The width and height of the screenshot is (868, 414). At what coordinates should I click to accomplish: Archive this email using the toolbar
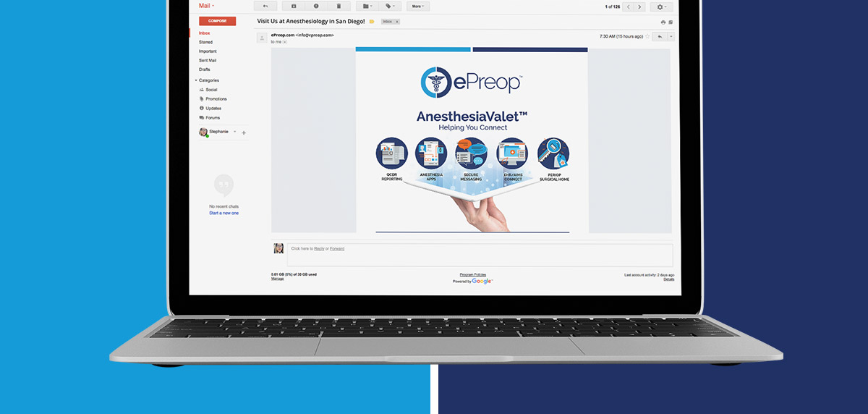(x=294, y=7)
